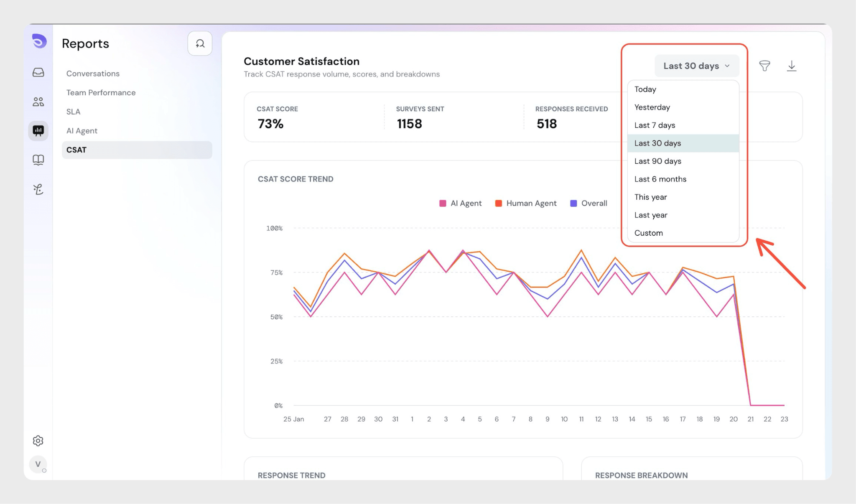856x504 pixels.
Task: Click the download report icon
Action: pos(791,66)
